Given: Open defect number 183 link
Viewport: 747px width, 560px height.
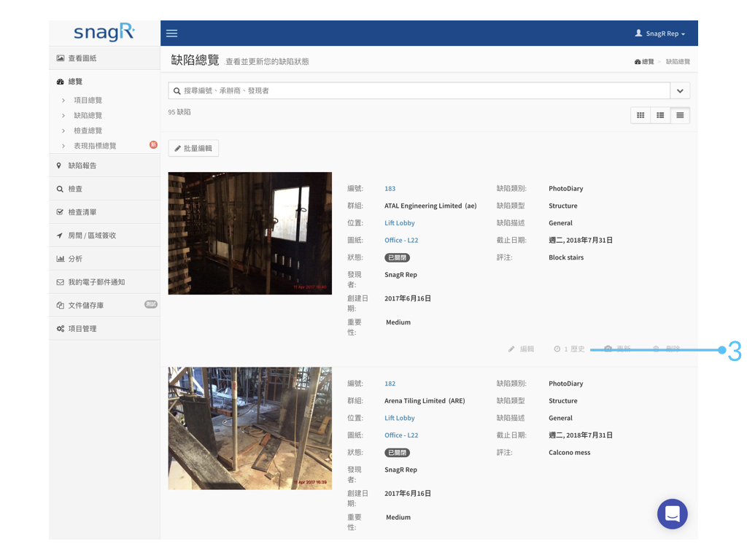Looking at the screenshot, I should (x=390, y=189).
